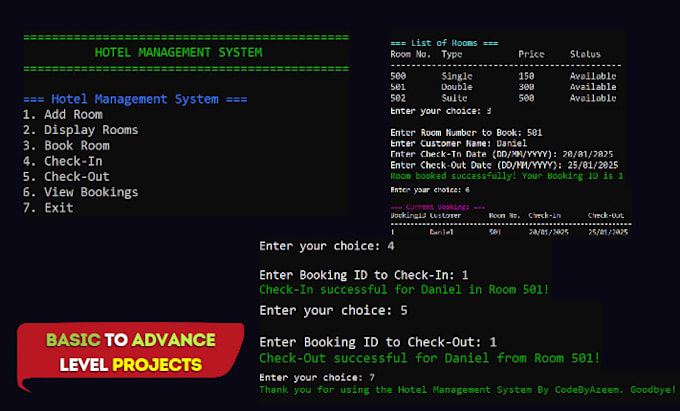The width and height of the screenshot is (680, 411).
Task: Select menu line '6. View Bookings'
Action: click(81, 192)
